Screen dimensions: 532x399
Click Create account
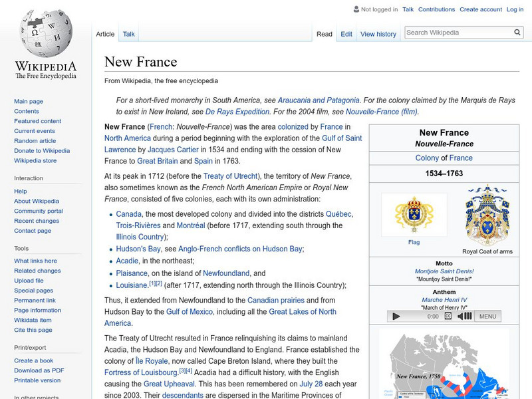click(480, 9)
